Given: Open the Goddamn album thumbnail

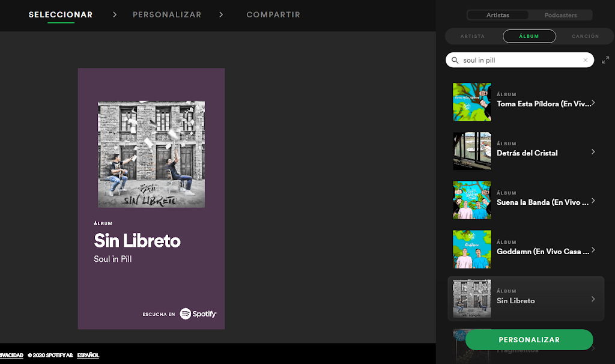Looking at the screenshot, I should pos(472,249).
